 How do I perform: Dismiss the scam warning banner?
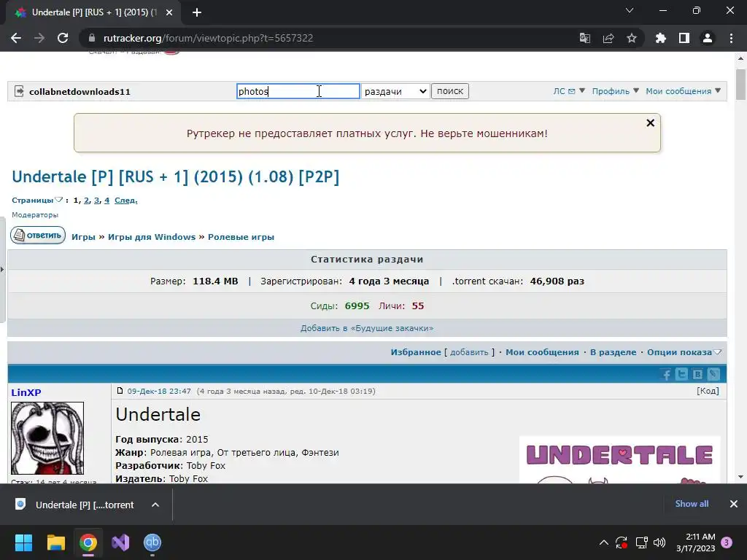[x=650, y=122]
